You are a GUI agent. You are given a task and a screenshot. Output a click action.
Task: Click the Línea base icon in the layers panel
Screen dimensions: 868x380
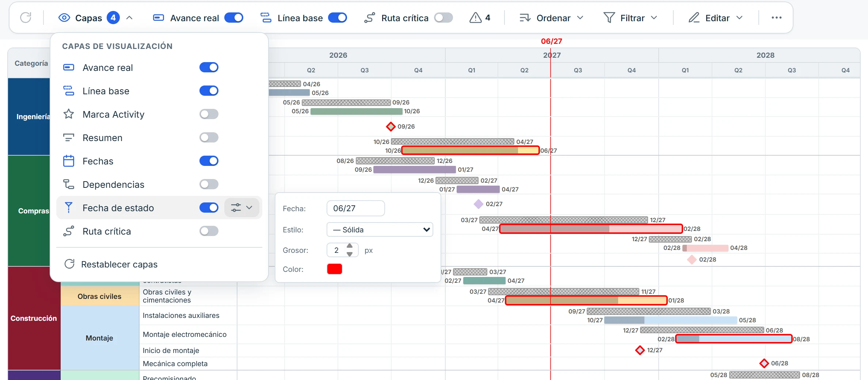tap(69, 91)
